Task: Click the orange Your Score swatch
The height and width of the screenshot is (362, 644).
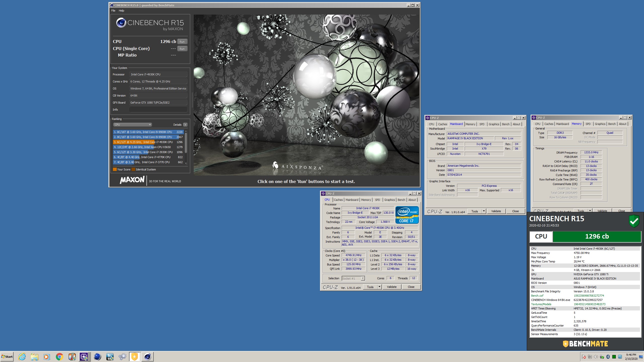Action: 115,169
